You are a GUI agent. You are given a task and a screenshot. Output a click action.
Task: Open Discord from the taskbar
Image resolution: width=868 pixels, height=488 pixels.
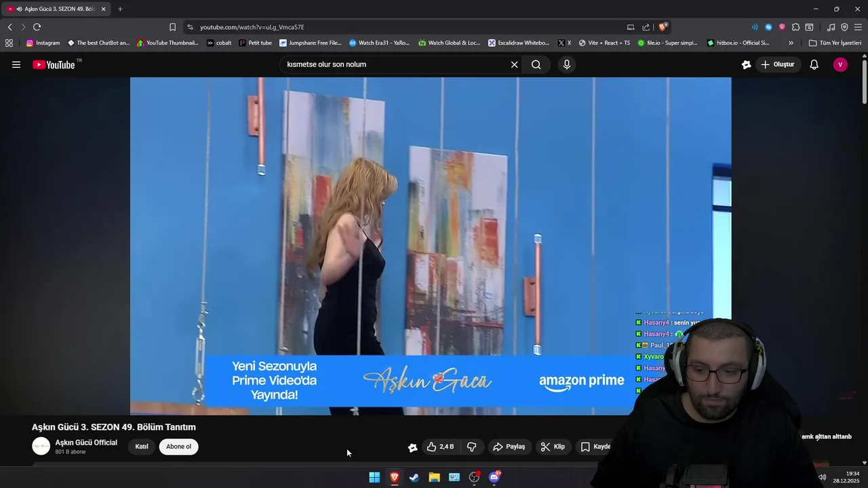tap(494, 477)
